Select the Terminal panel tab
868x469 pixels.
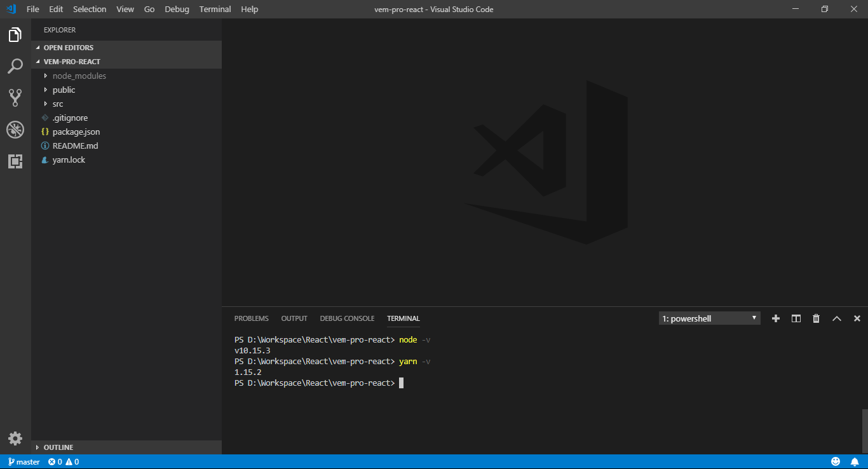403,318
